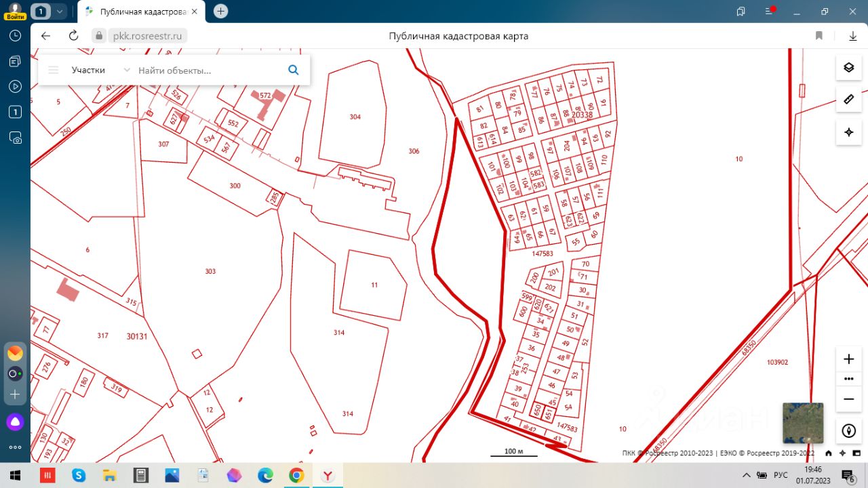Switch to satellite basemap thumbnail
Image resolution: width=868 pixels, height=488 pixels.
tap(803, 423)
